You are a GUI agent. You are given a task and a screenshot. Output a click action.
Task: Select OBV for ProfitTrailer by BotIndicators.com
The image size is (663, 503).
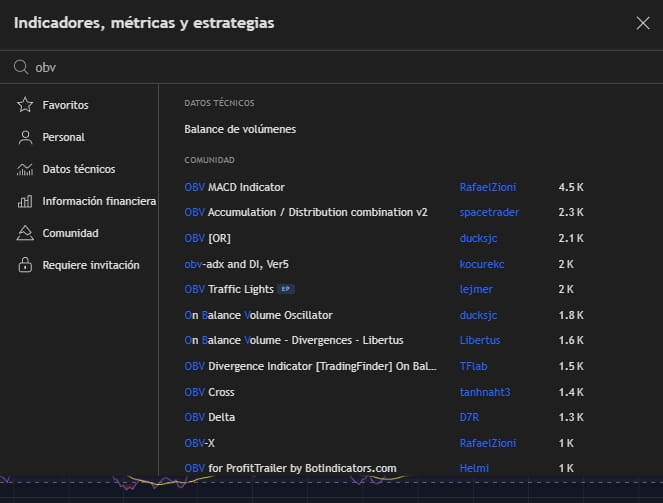(290, 468)
